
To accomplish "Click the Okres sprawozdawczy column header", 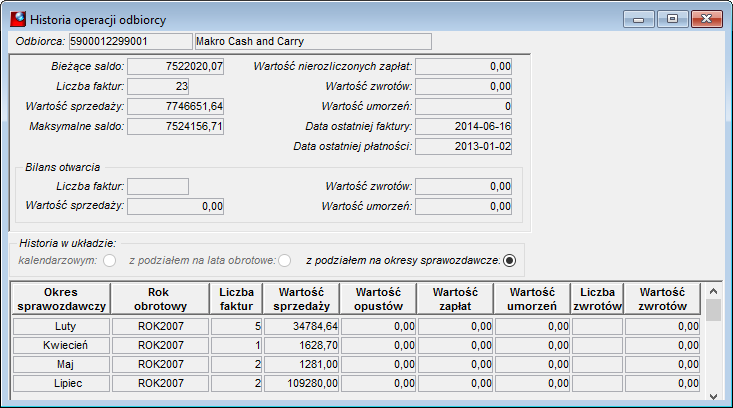I will pos(61,299).
